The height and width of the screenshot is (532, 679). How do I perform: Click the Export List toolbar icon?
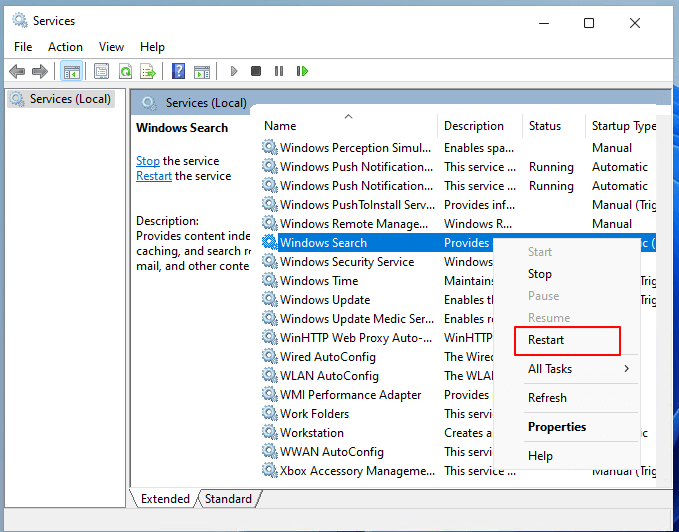tap(148, 71)
